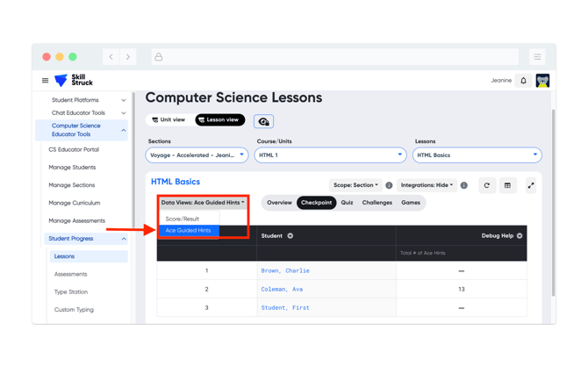
Task: Refresh the HTML Basics table data
Action: (487, 186)
